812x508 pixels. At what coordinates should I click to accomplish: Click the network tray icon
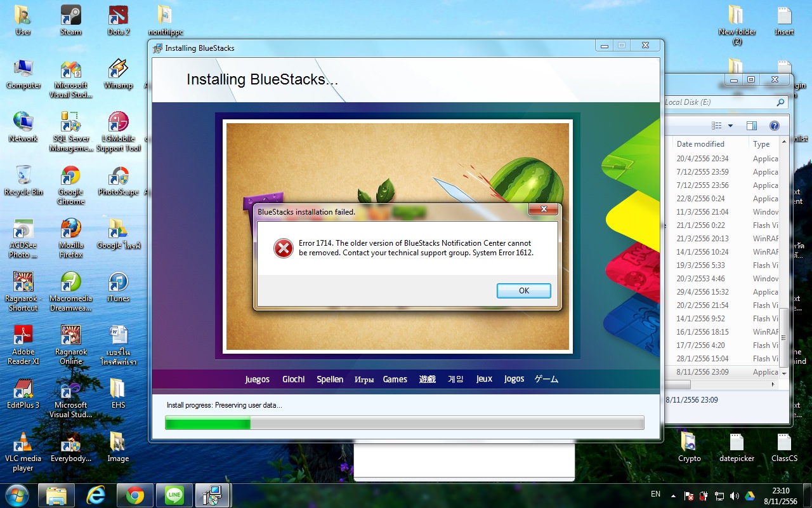[x=719, y=496]
